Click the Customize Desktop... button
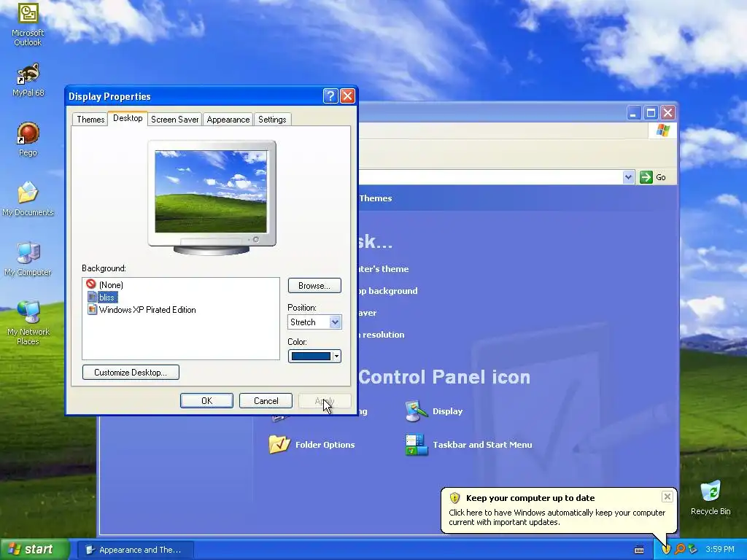 131,373
